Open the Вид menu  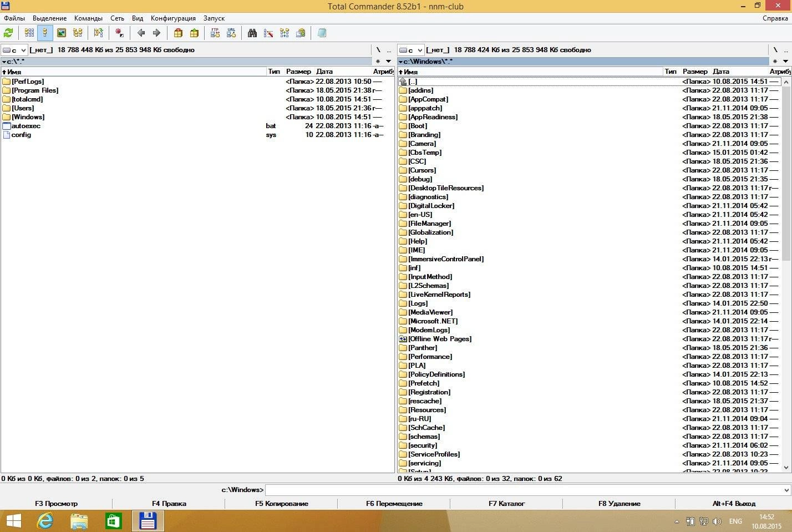[x=138, y=18]
